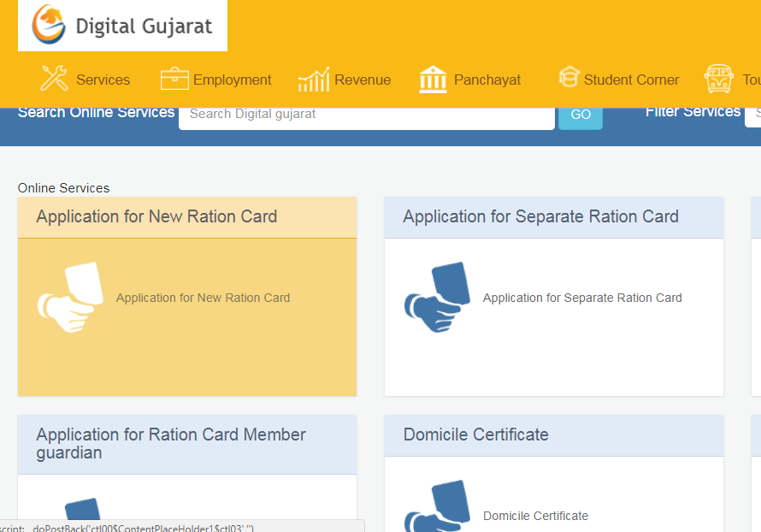
Task: Click the Separate Ration Card hand icon
Action: pyautogui.click(x=437, y=298)
